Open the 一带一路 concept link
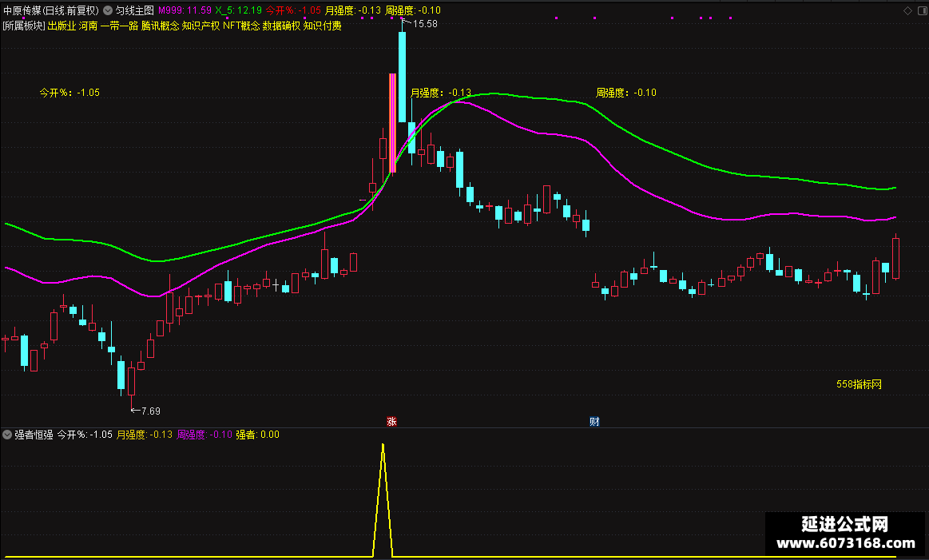Screen dimensions: 929x560 [x=119, y=26]
